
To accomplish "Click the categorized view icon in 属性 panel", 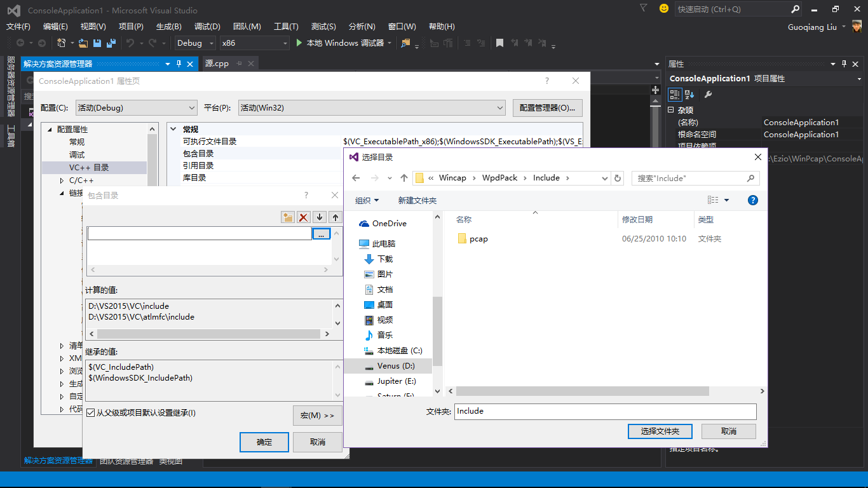I will click(x=675, y=95).
